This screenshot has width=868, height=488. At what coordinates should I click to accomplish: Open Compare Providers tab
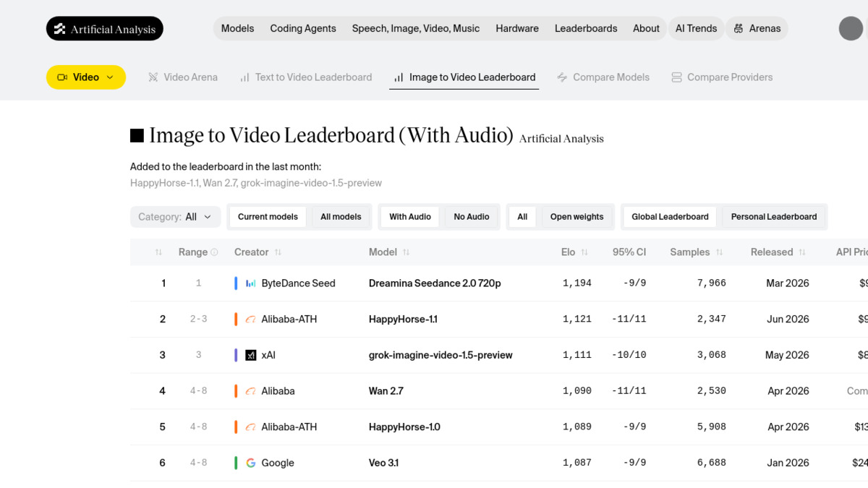(x=722, y=77)
